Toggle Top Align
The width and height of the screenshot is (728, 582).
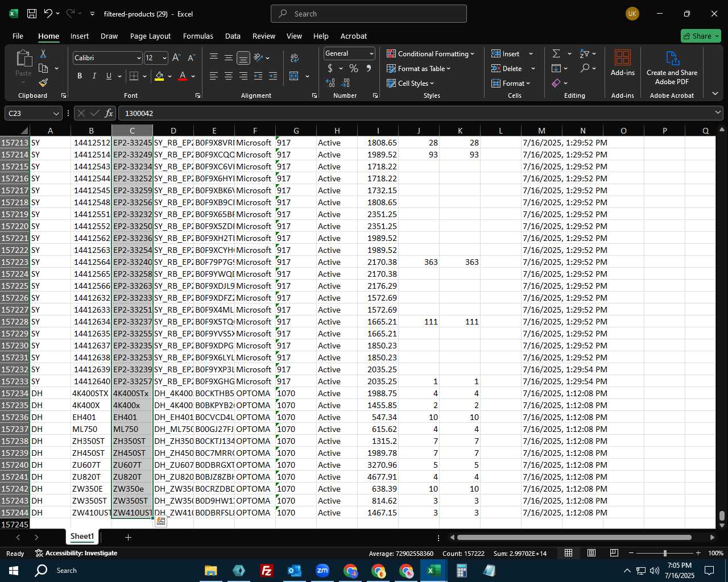point(214,58)
